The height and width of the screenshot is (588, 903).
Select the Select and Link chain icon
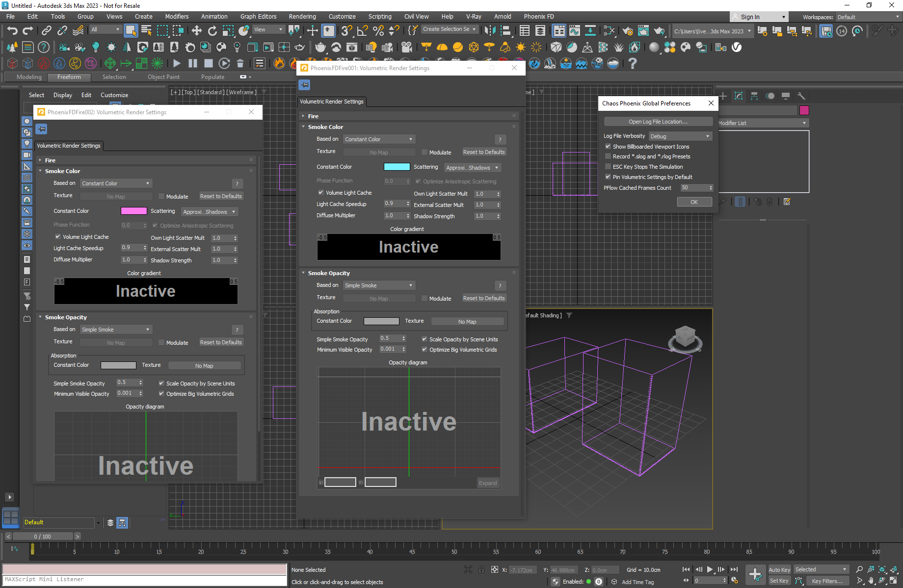click(x=46, y=30)
